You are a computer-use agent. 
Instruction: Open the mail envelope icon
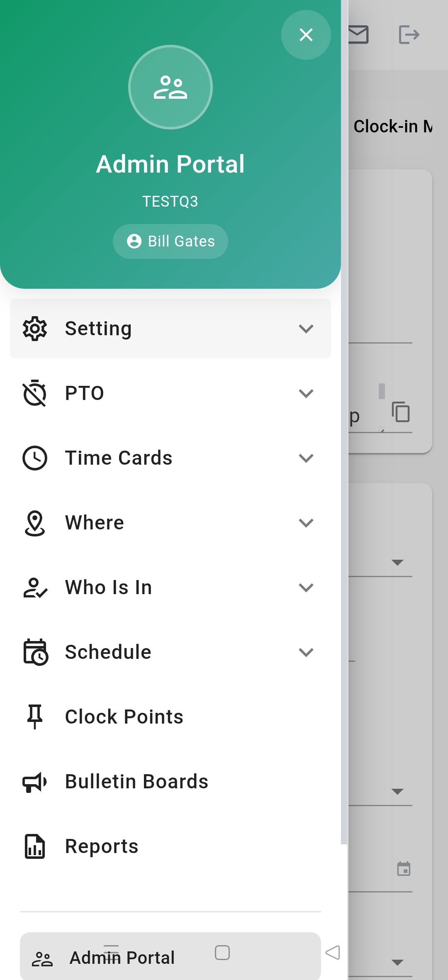358,34
